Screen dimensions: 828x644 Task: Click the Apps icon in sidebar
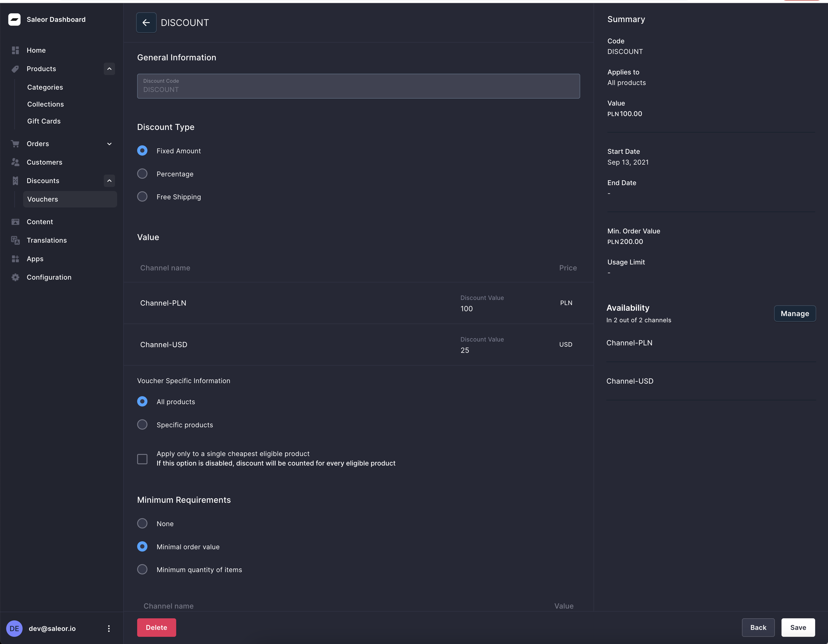tap(15, 259)
